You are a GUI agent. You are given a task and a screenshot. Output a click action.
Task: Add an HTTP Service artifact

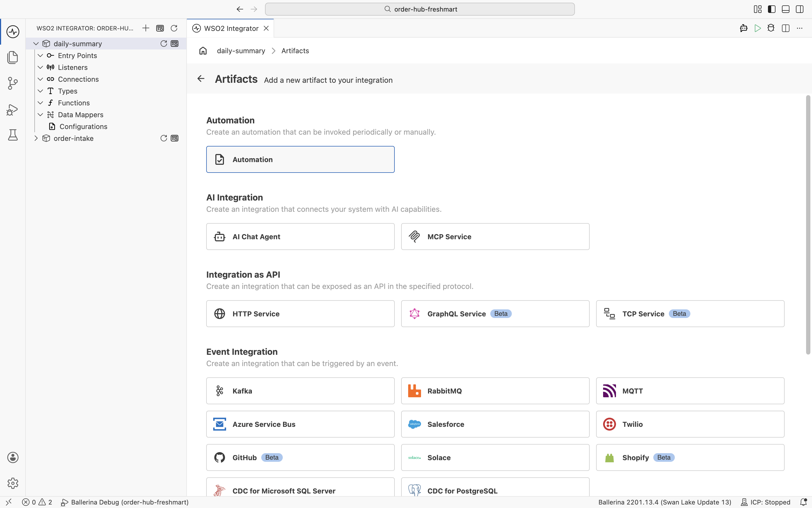pos(300,313)
